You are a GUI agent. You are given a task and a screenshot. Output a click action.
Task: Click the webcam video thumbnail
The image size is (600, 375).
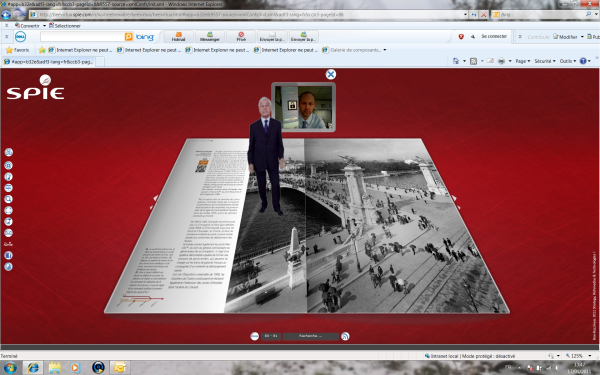tap(303, 107)
